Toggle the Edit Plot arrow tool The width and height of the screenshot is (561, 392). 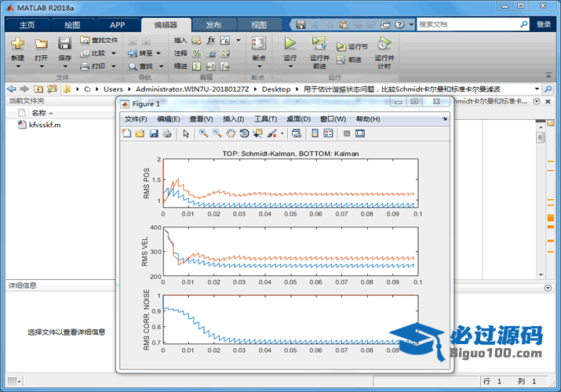coord(186,133)
